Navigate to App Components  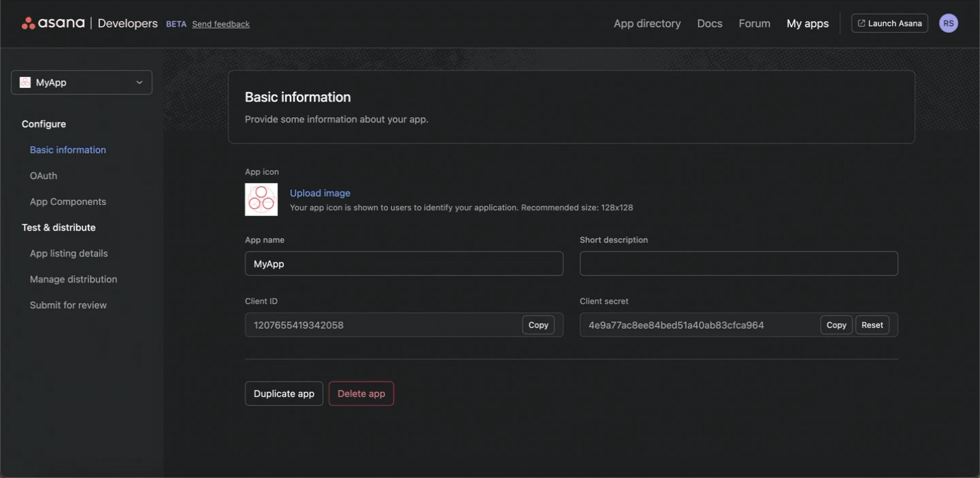(68, 202)
